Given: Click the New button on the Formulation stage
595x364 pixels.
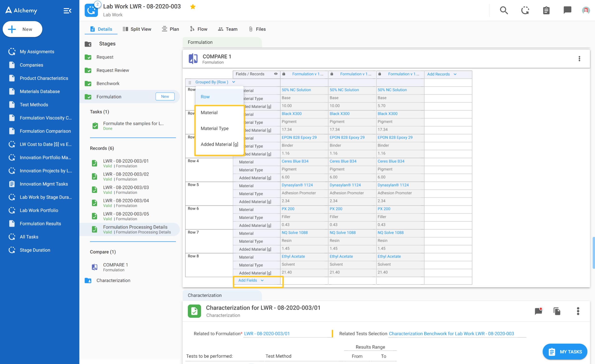Looking at the screenshot, I should pyautogui.click(x=165, y=97).
